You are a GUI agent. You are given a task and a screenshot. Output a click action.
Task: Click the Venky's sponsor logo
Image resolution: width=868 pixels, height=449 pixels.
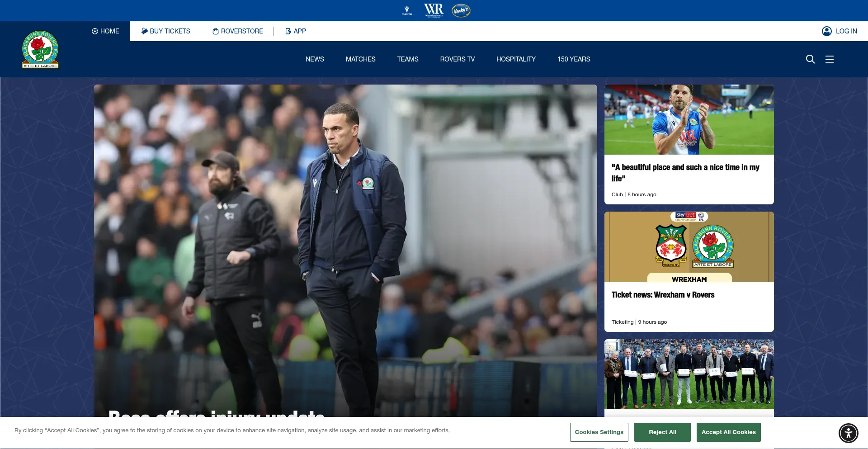pyautogui.click(x=461, y=10)
